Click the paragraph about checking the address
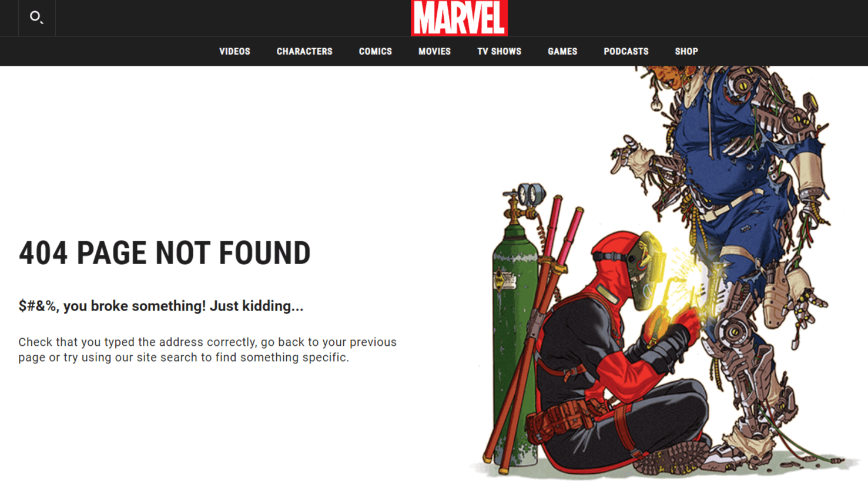868x482 pixels. pos(207,350)
